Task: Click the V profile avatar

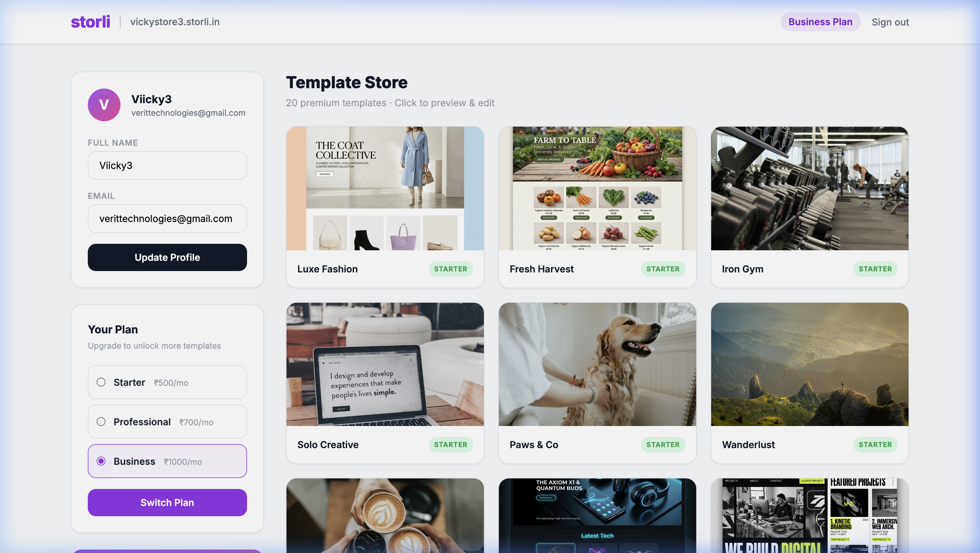Action: [x=104, y=105]
